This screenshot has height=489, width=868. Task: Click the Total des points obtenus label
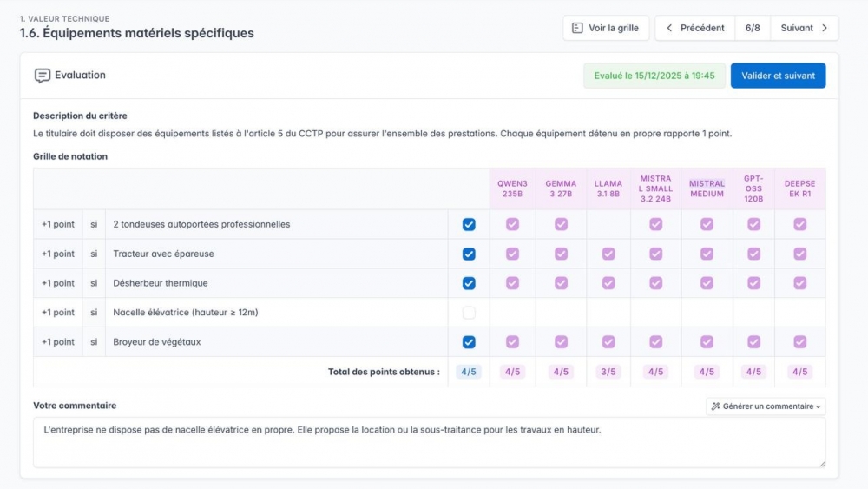(x=384, y=372)
